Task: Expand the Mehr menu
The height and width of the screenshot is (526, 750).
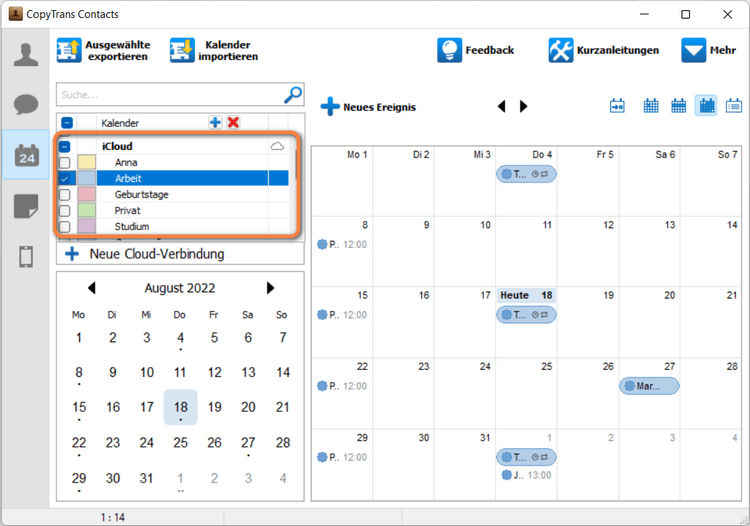Action: [708, 50]
